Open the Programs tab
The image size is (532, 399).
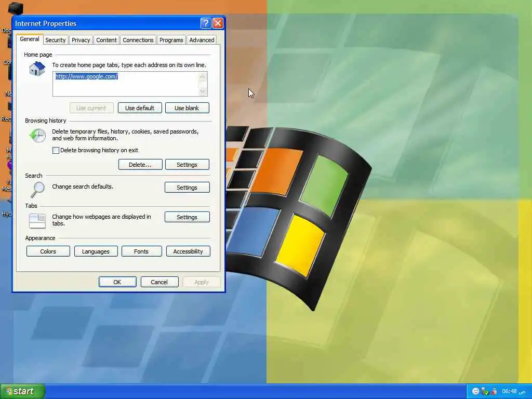(171, 40)
